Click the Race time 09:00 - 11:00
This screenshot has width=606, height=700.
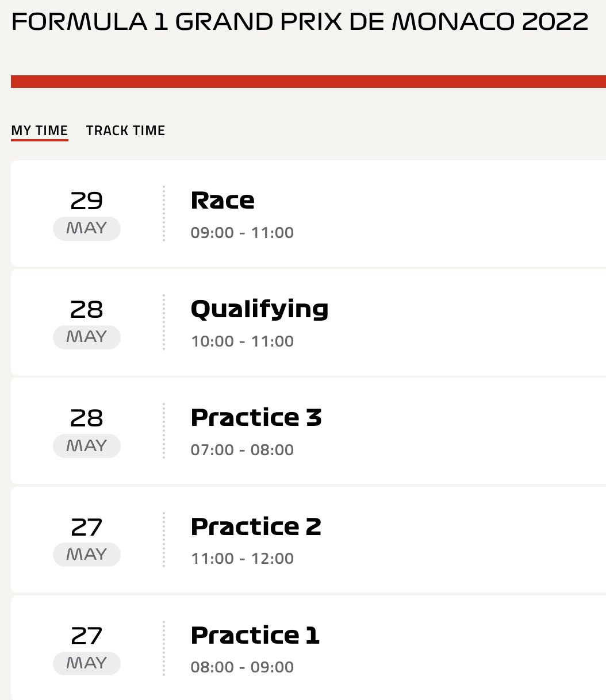click(242, 233)
